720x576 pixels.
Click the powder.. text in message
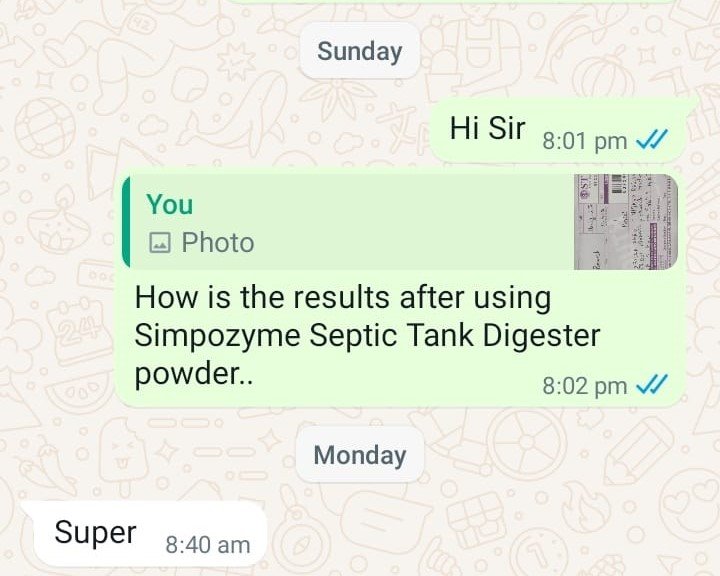coord(193,375)
